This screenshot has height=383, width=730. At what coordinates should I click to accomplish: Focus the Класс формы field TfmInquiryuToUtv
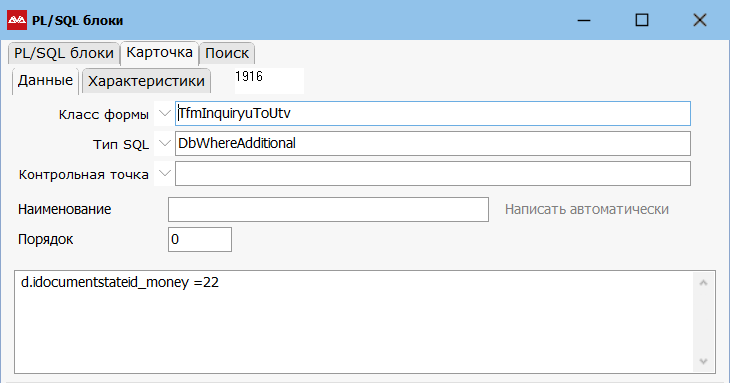pyautogui.click(x=433, y=114)
